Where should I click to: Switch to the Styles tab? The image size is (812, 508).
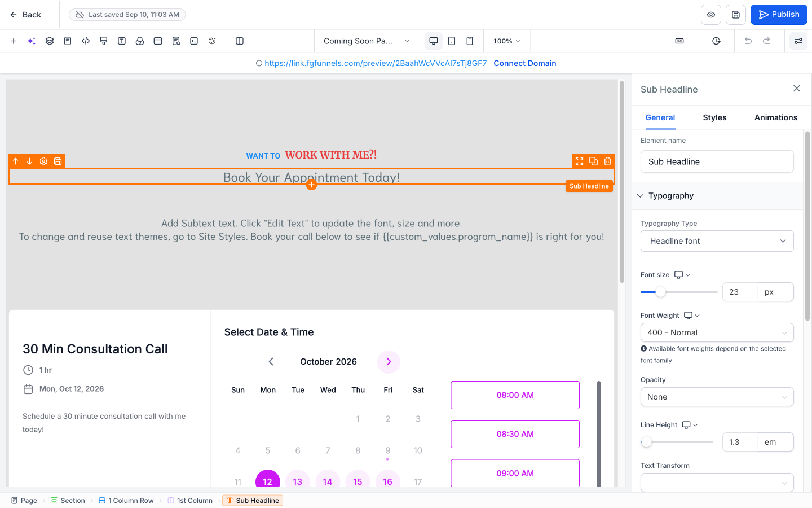tap(714, 117)
